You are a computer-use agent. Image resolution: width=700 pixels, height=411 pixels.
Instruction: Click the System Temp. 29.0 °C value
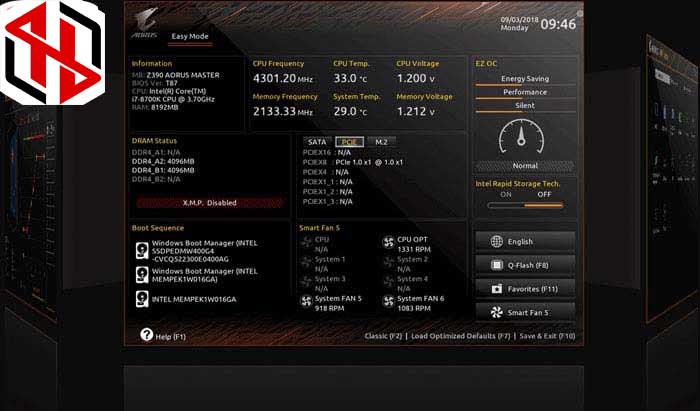tap(350, 112)
